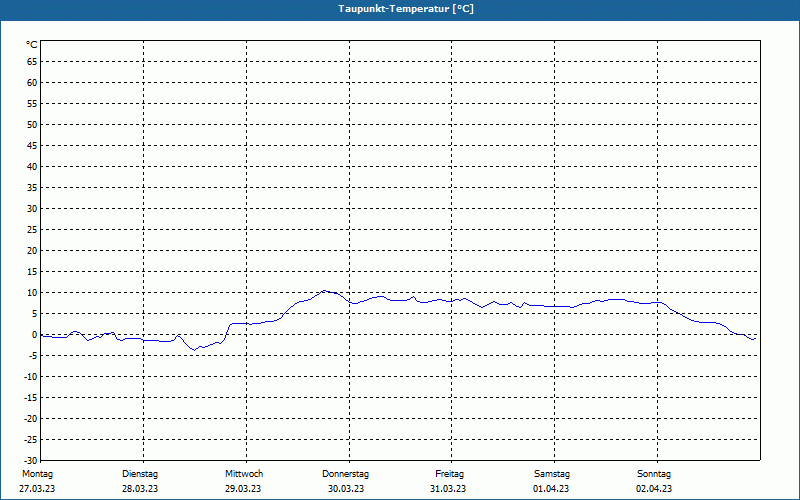800x500 pixels.
Task: Click the -15 y-axis label
Action: tap(31, 397)
